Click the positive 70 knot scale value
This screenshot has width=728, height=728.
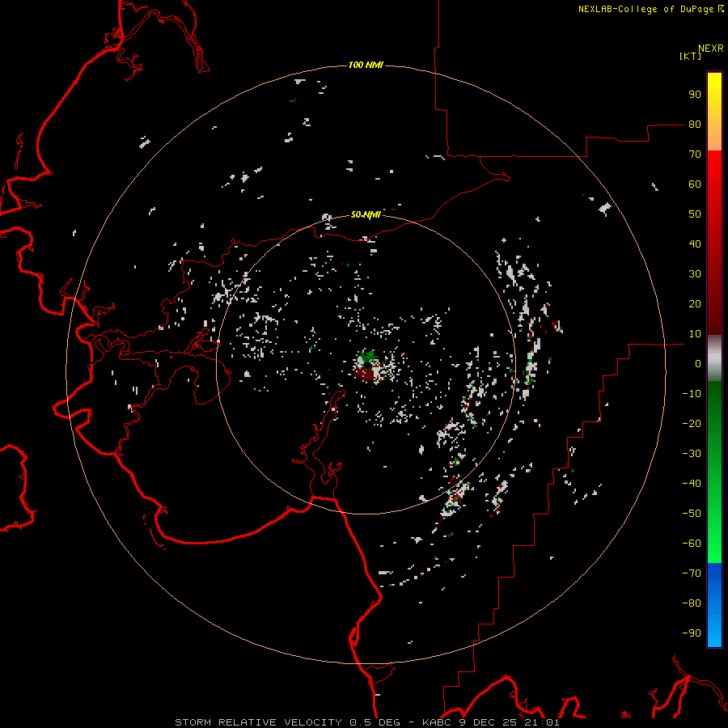(695, 154)
